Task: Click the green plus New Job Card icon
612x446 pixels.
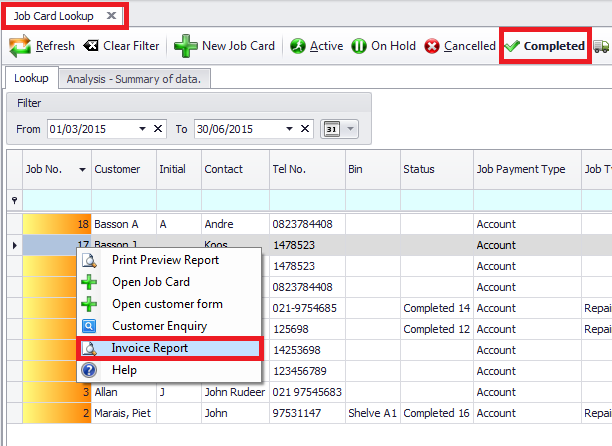Action: pyautogui.click(x=185, y=46)
